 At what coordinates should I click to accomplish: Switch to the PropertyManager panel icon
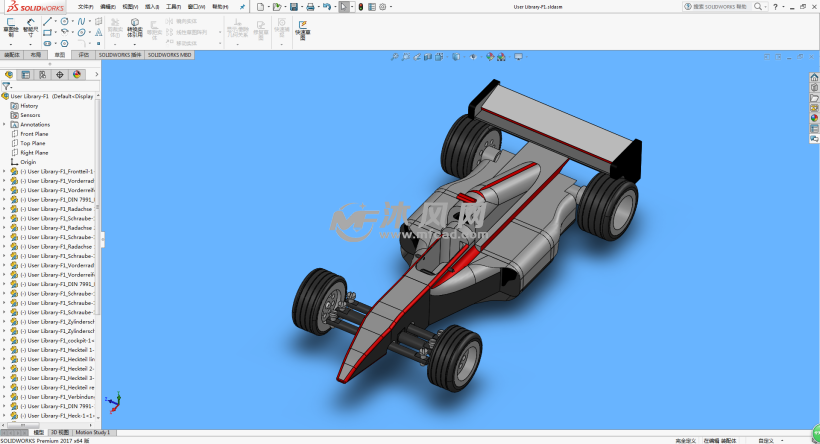[x=26, y=74]
